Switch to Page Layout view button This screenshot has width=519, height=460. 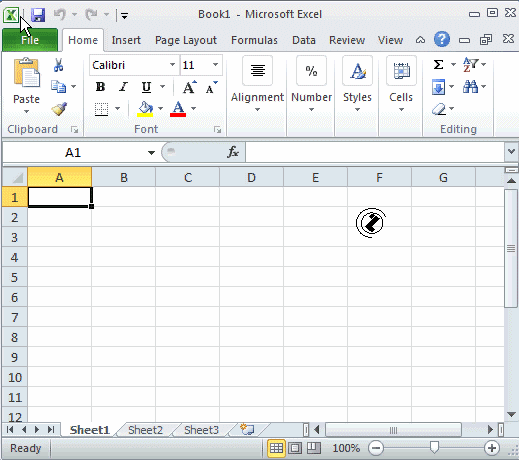tap(295, 448)
